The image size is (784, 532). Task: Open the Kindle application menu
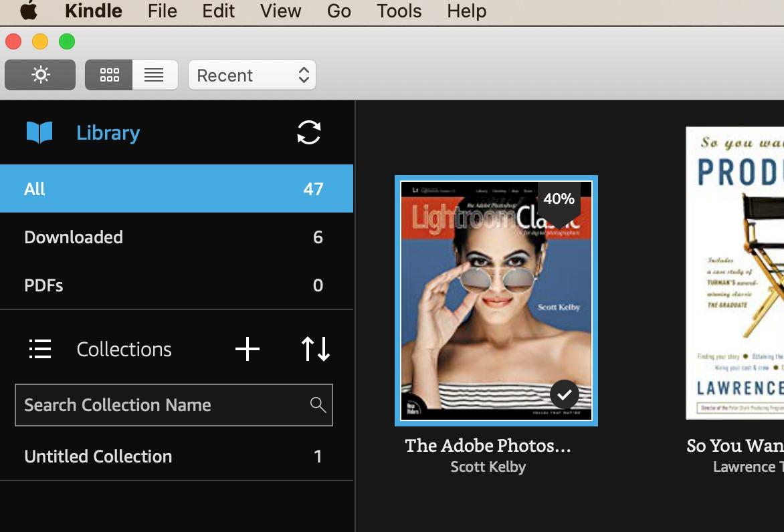(94, 11)
